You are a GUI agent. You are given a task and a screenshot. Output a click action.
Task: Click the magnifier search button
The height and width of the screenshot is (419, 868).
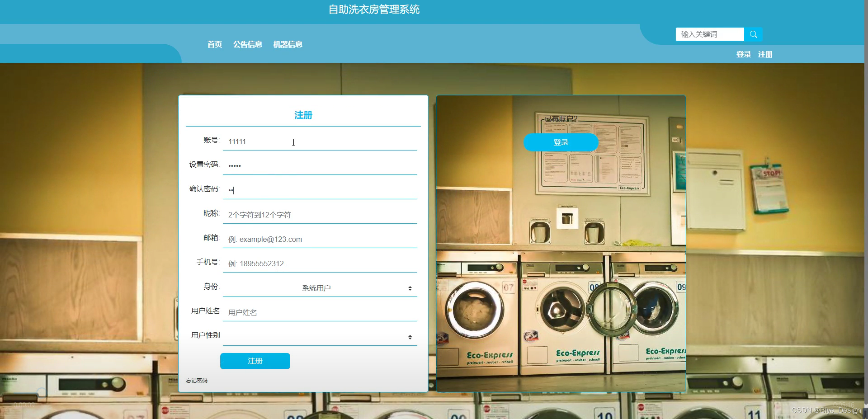pyautogui.click(x=753, y=34)
